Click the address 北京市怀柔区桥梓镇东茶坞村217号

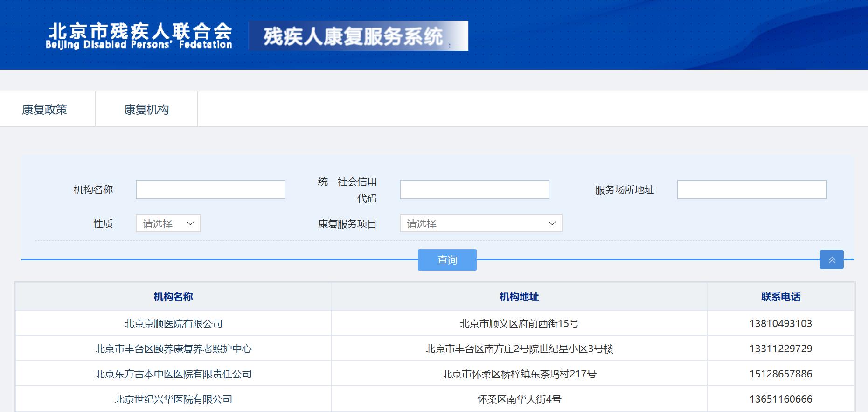[x=519, y=374]
